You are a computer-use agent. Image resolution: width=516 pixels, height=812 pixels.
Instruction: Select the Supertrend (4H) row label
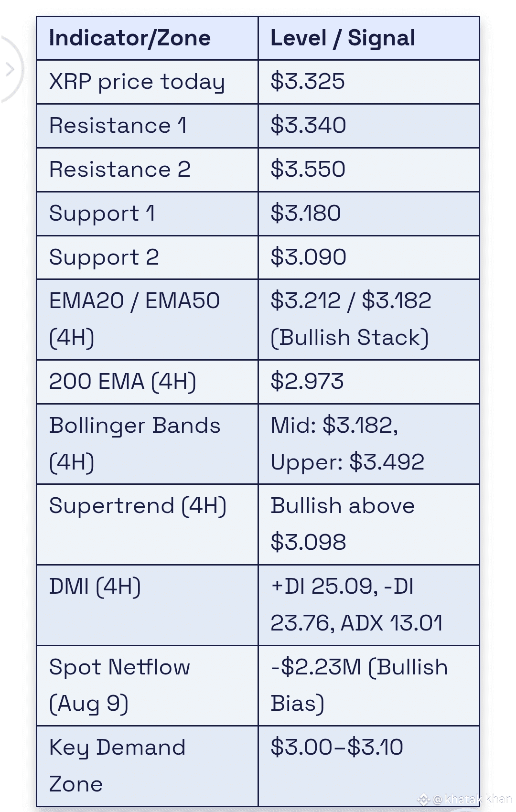click(x=138, y=506)
